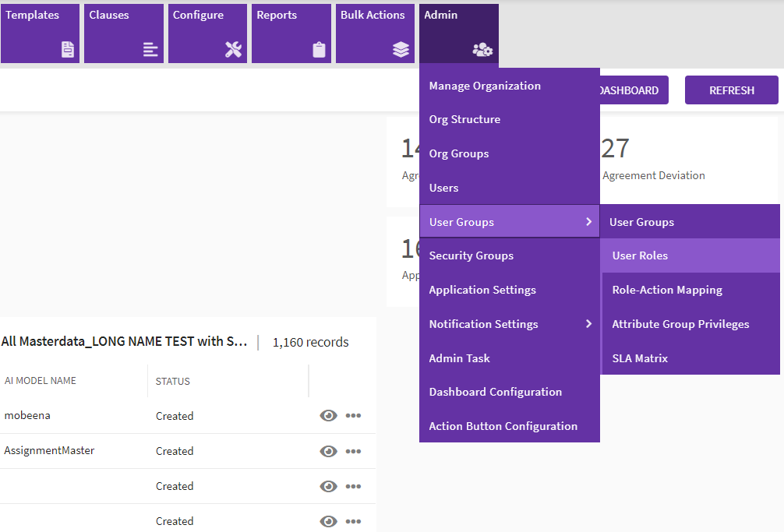The width and height of the screenshot is (784, 532).
Task: Click the Bulk Actions layers icon
Action: click(x=401, y=50)
